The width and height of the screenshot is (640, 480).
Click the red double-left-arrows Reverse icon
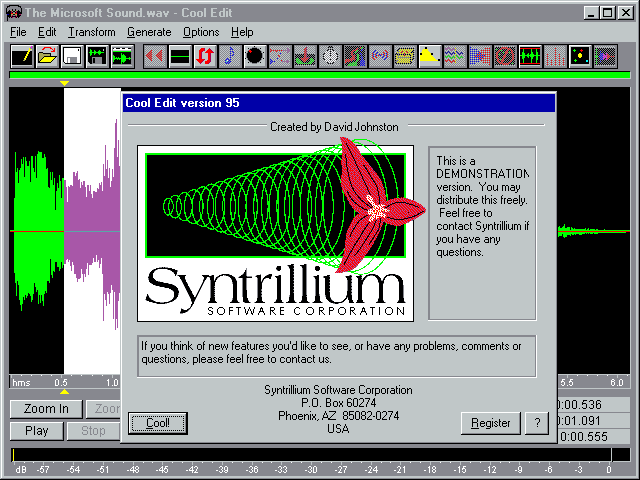tap(155, 56)
